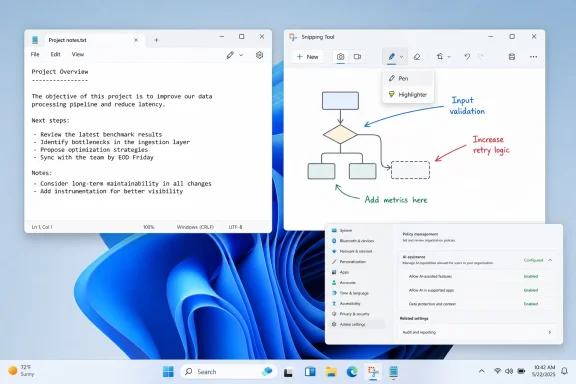Open the Widgets icon on taskbar
This screenshot has width=576, height=384.
(310, 372)
